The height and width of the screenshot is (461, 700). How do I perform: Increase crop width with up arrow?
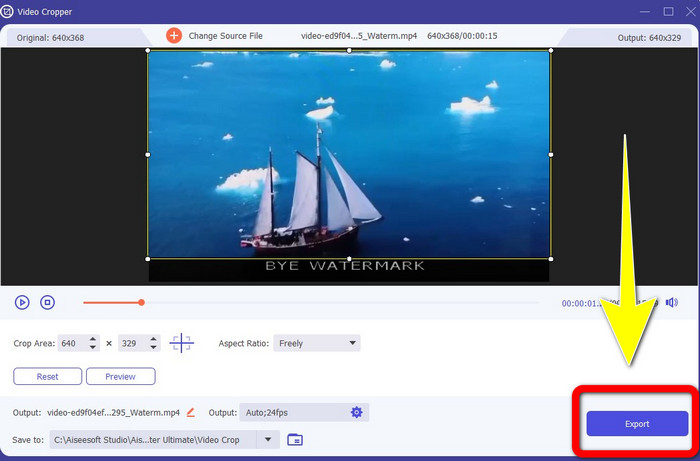pos(93,339)
